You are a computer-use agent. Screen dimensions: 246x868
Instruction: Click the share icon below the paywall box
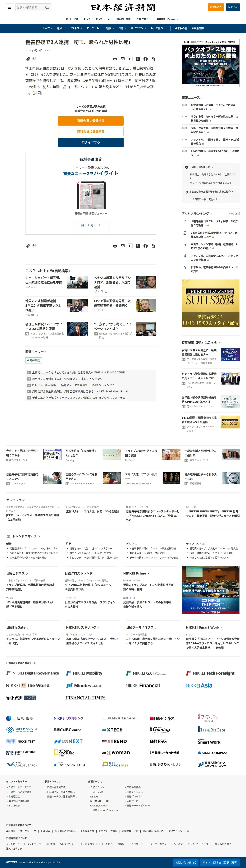pyautogui.click(x=153, y=246)
